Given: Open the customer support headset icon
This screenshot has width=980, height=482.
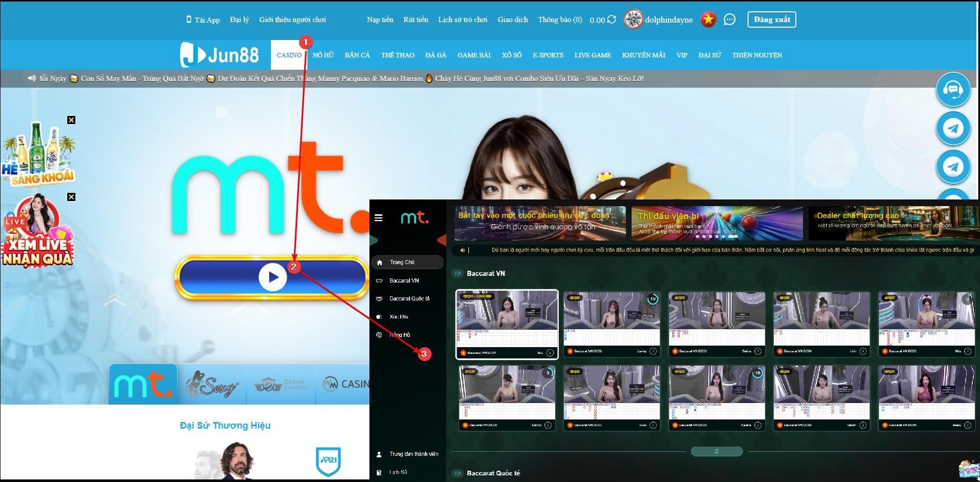Looking at the screenshot, I should coord(953,90).
